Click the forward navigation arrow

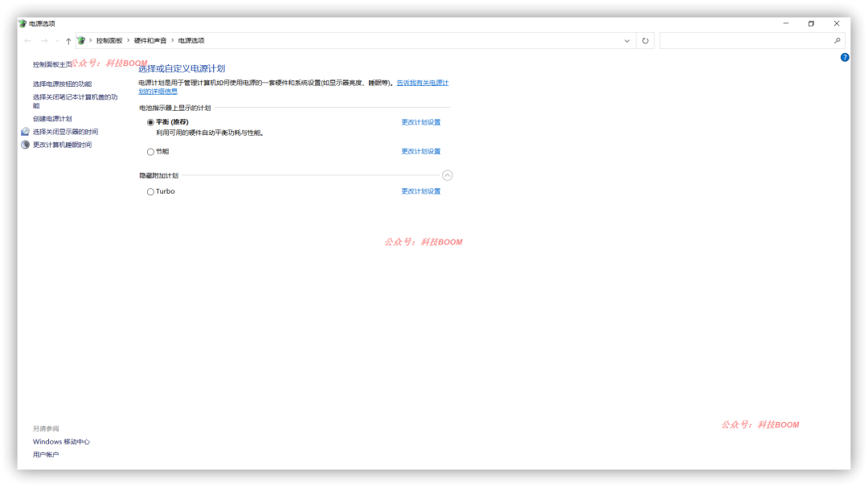[44, 41]
